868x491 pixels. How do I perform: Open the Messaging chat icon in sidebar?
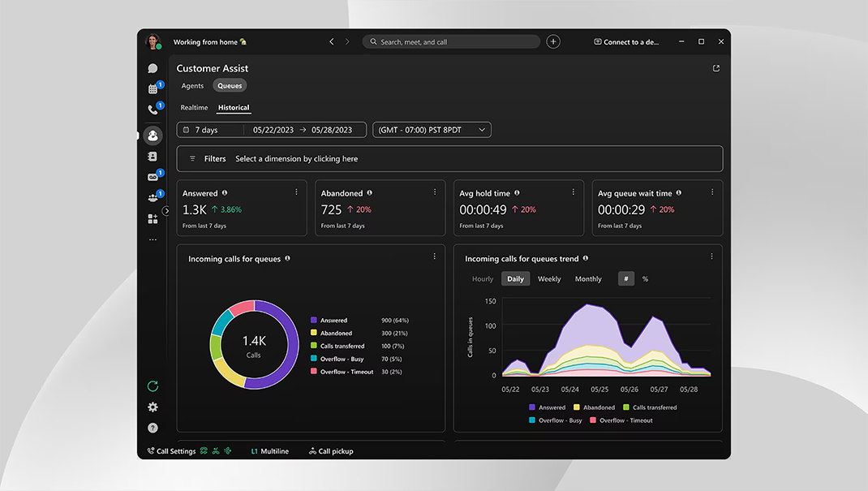(x=153, y=68)
